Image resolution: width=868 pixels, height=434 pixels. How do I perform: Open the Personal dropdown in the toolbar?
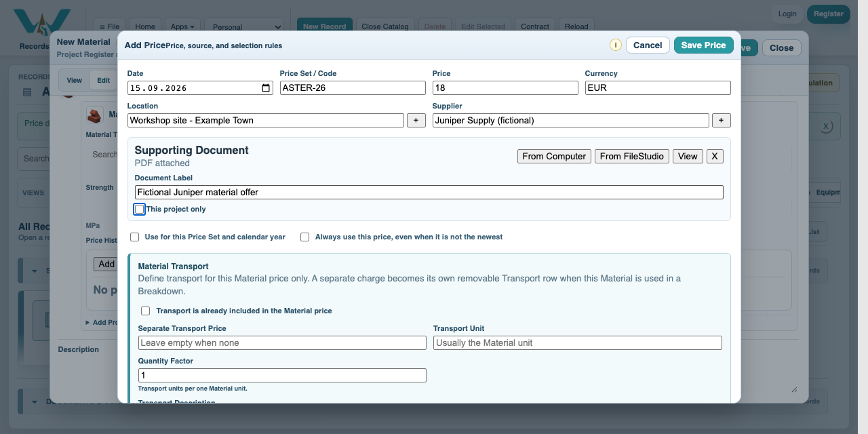[x=244, y=27]
